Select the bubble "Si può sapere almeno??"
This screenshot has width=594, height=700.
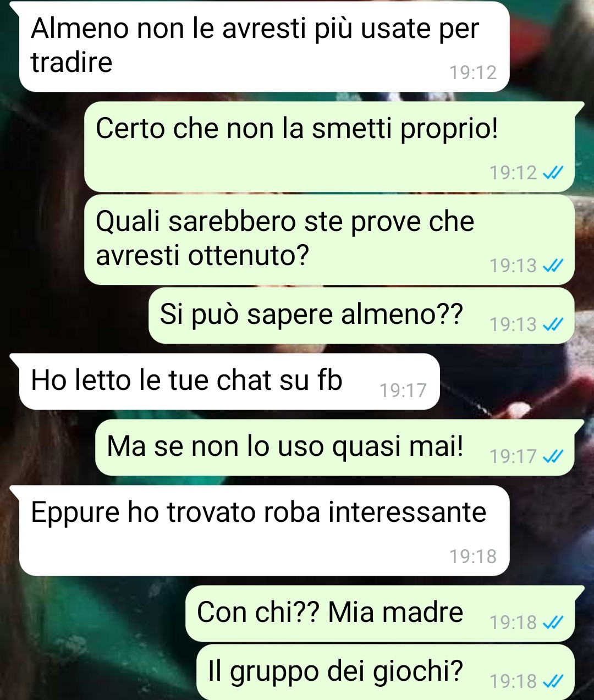pyautogui.click(x=361, y=316)
